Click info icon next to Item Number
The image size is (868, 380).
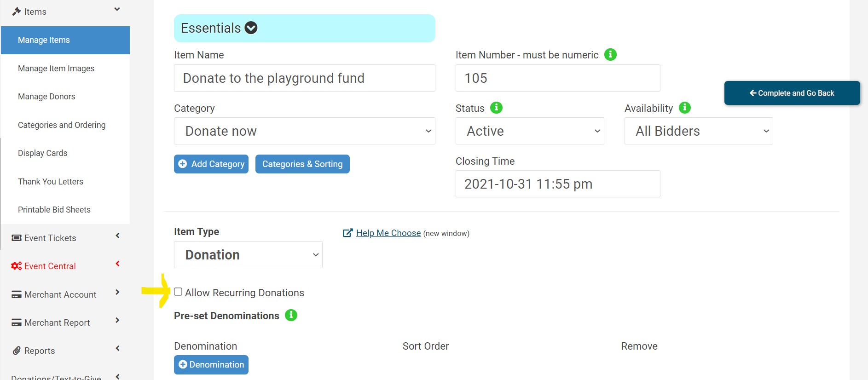coord(610,55)
